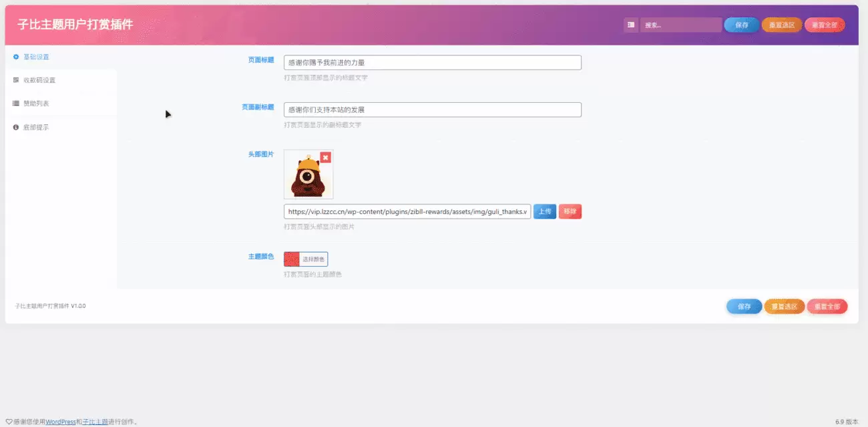
Task: Click the QR-code icon beside 收款码设置
Action: (x=15, y=80)
